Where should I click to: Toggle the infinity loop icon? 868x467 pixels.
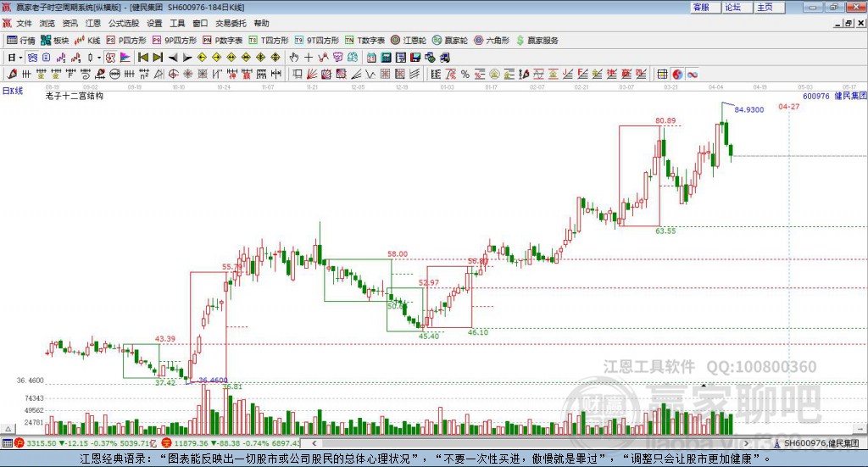[x=692, y=74]
